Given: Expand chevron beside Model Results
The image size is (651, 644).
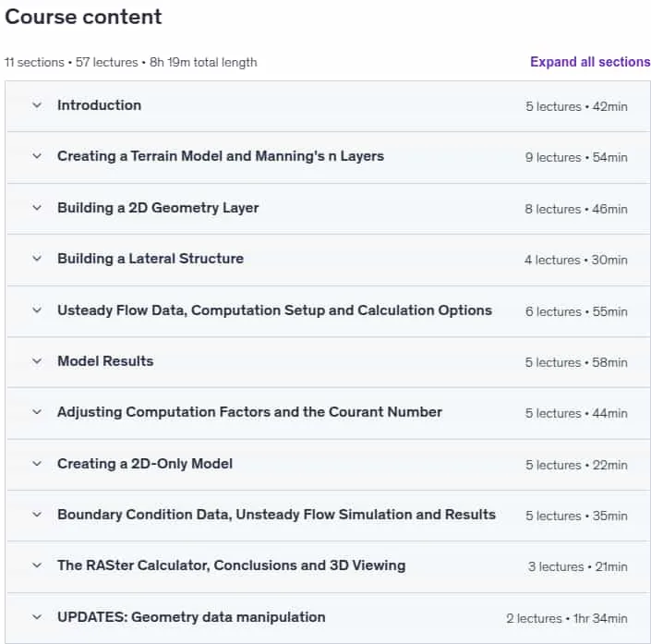Looking at the screenshot, I should click(x=37, y=361).
